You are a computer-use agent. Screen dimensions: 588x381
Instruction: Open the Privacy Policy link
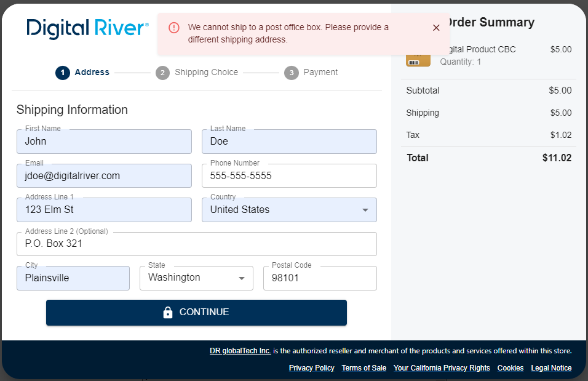click(311, 368)
